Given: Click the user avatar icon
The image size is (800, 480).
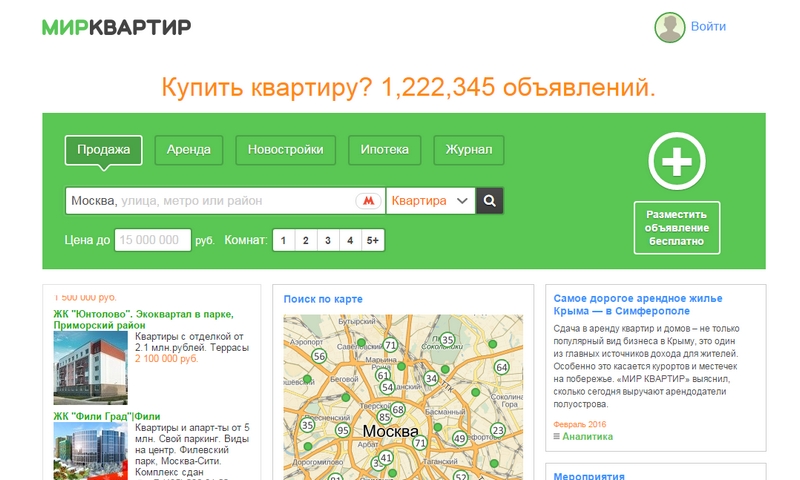Looking at the screenshot, I should (x=669, y=27).
